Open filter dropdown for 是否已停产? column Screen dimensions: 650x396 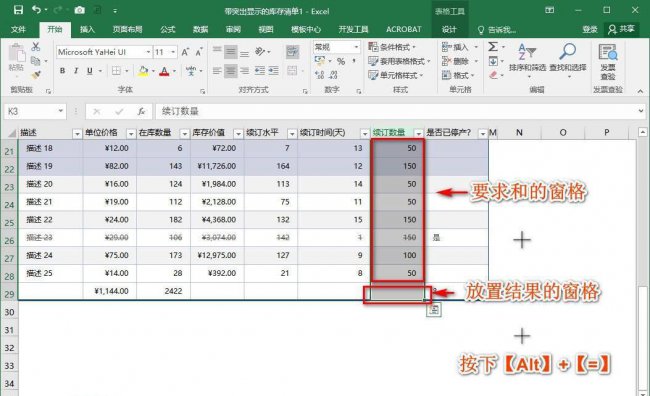(483, 134)
